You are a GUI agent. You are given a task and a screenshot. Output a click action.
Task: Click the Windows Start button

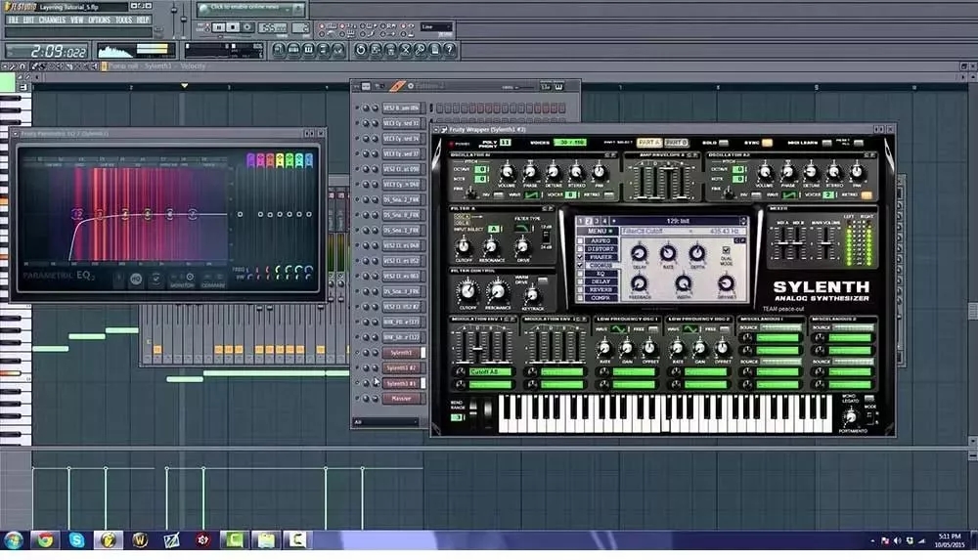pos(13,539)
